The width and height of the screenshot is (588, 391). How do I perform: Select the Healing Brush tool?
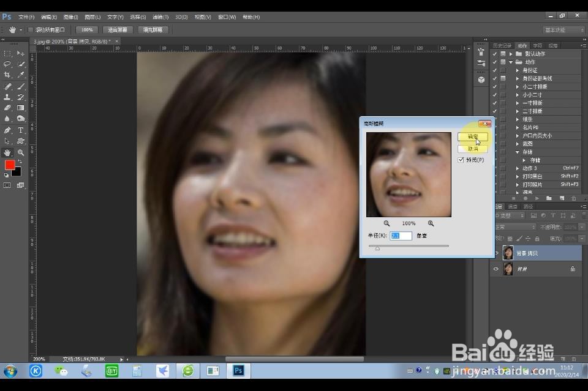coord(7,86)
